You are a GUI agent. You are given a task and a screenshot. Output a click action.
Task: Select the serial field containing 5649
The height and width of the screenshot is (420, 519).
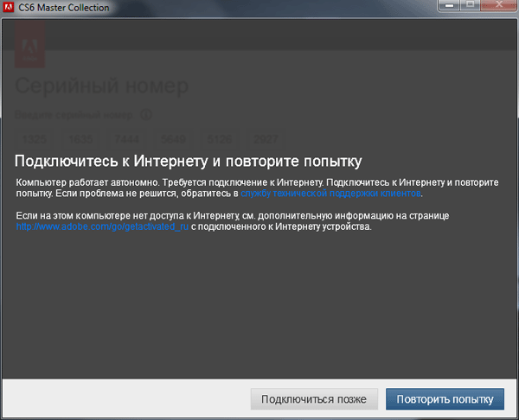pos(173,139)
